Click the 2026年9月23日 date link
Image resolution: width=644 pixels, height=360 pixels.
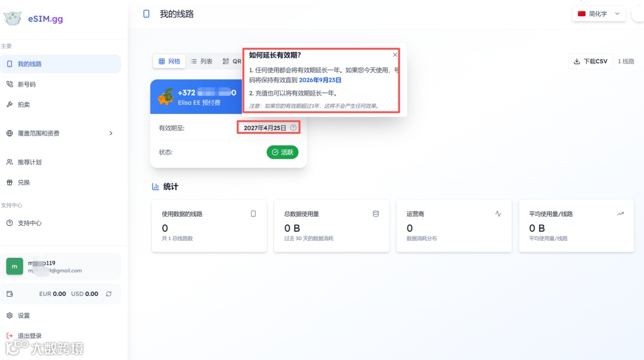click(x=320, y=80)
